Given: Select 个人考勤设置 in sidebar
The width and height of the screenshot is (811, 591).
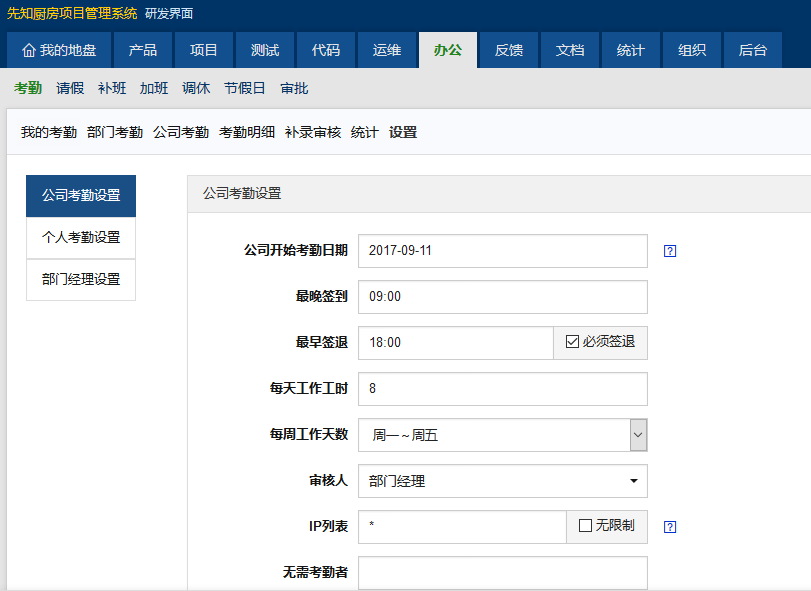Looking at the screenshot, I should pyautogui.click(x=81, y=238).
